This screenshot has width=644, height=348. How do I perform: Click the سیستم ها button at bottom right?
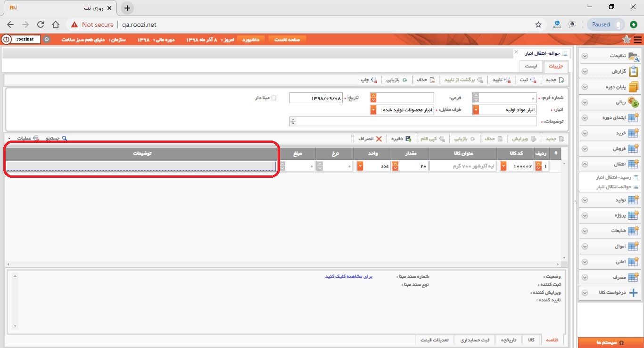pos(611,343)
